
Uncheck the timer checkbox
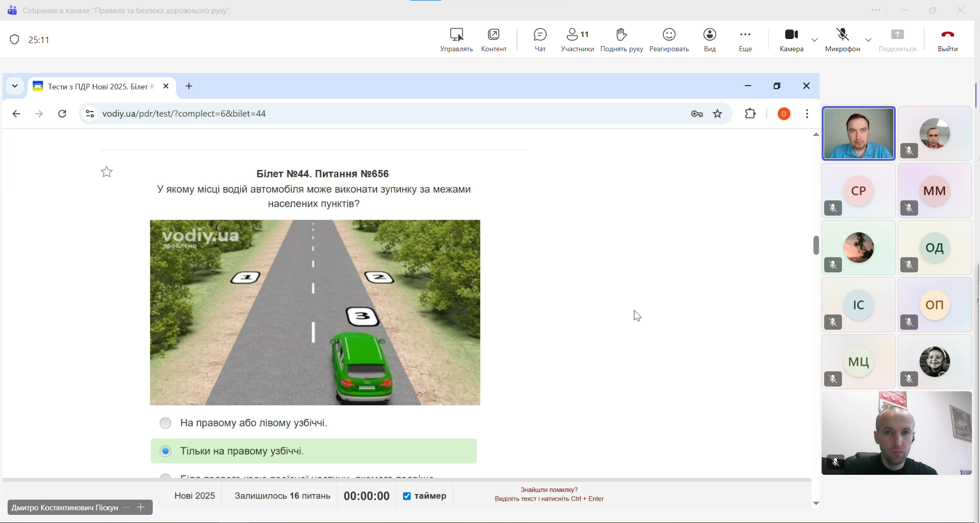407,496
